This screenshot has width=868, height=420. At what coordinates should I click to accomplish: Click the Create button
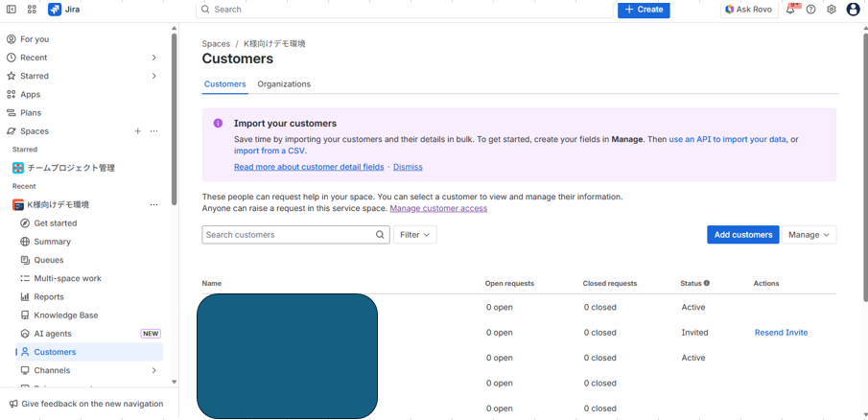point(644,10)
